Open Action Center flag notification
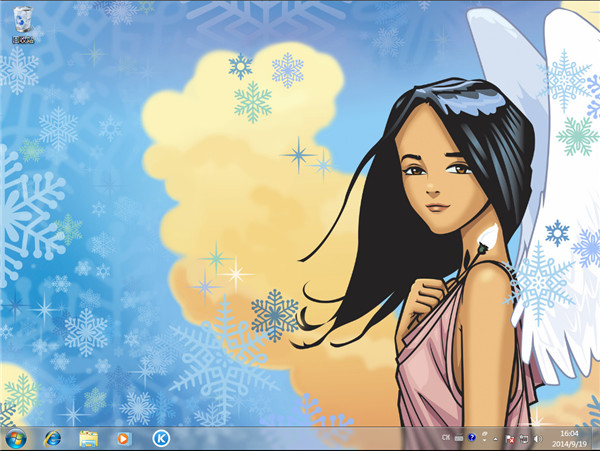 (510, 438)
